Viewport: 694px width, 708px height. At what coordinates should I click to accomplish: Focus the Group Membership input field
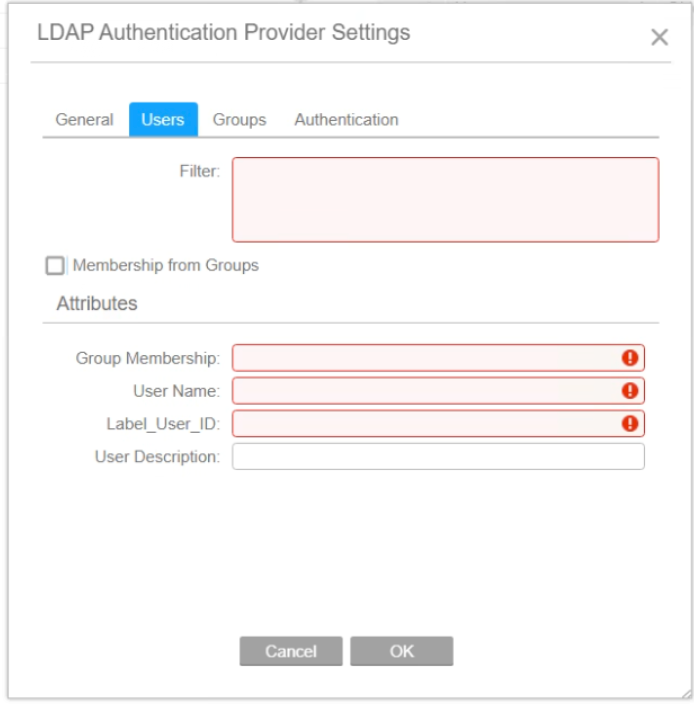[438, 358]
